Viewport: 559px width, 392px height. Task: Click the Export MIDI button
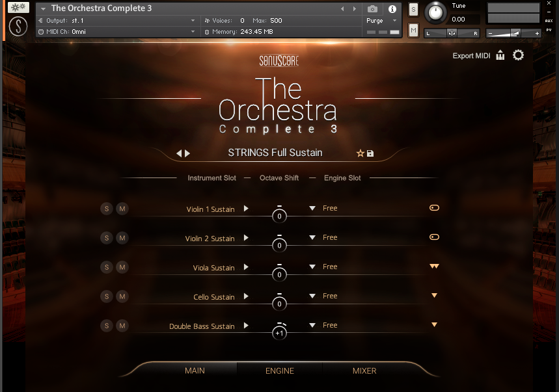point(471,56)
